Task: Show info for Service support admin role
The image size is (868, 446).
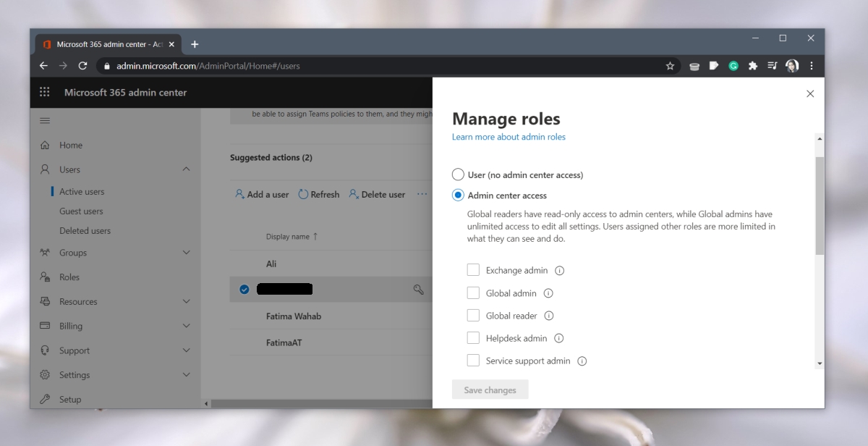Action: pos(582,361)
